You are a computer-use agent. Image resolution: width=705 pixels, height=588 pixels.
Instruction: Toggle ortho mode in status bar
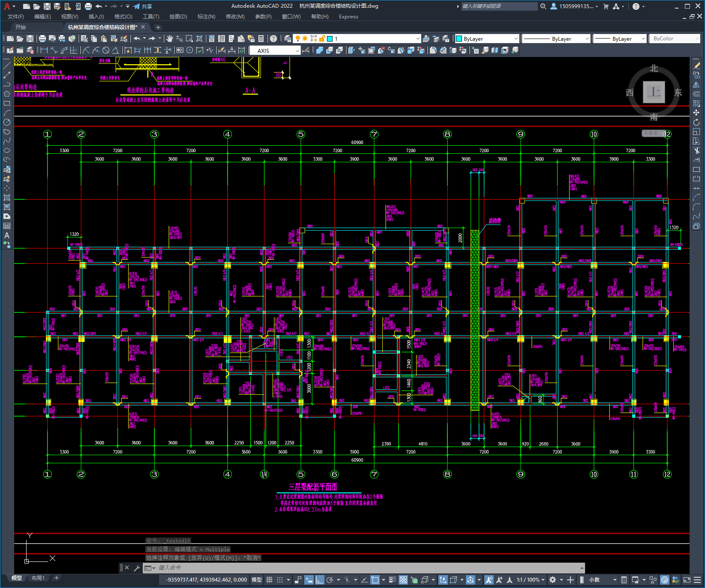coord(320,580)
